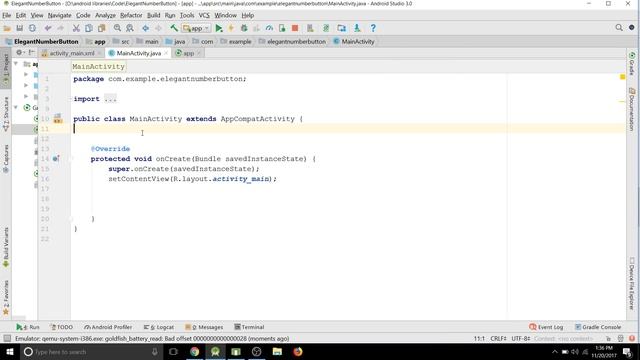640x360 pixels.
Task: Open the Android Profiler tool window
Action: pyautogui.click(x=108, y=327)
